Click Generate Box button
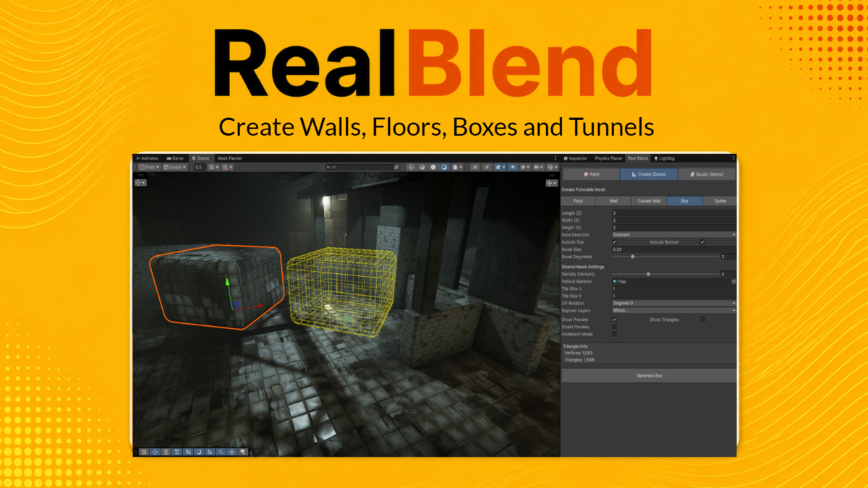This screenshot has height=488, width=868. pyautogui.click(x=649, y=375)
